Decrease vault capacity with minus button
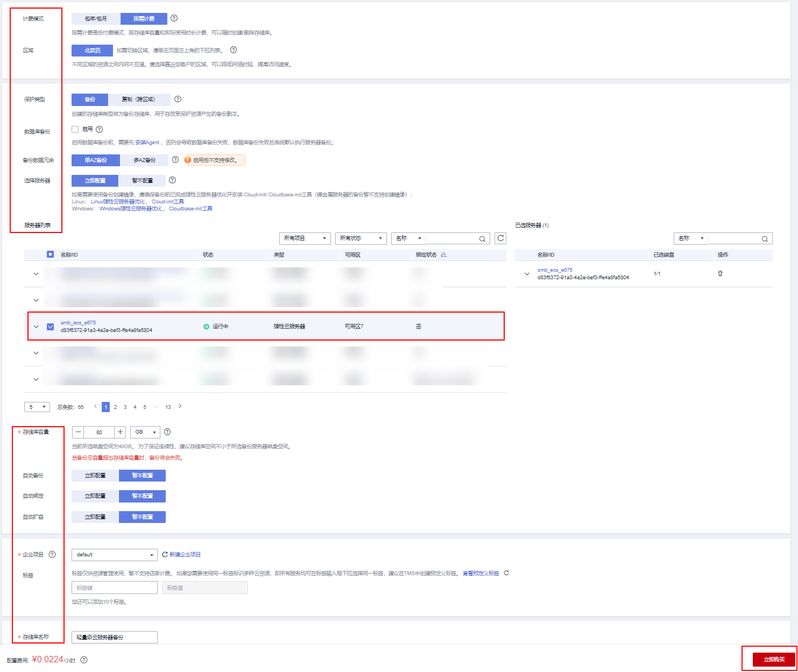This screenshot has height=672, width=798. click(79, 432)
